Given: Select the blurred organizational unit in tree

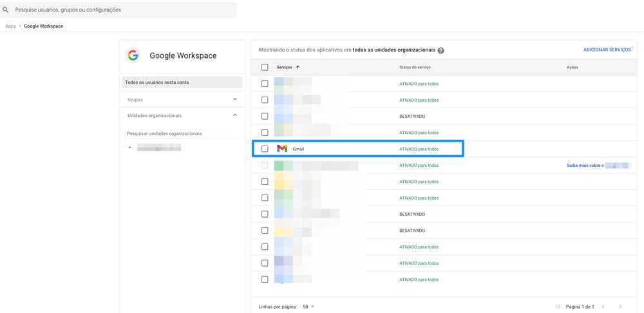Looking at the screenshot, I should [159, 147].
